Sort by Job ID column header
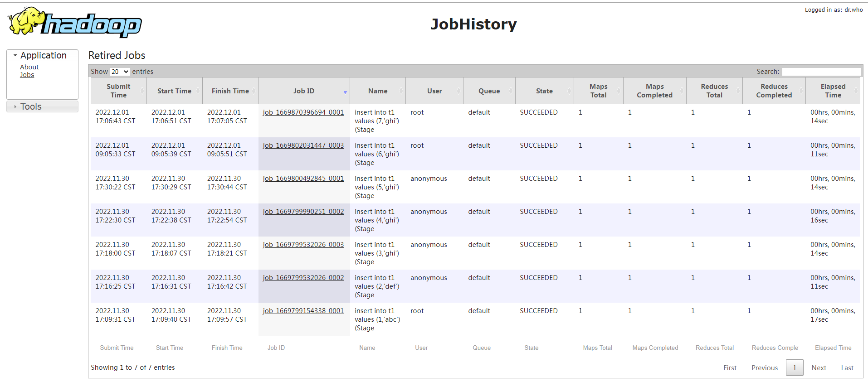This screenshot has height=382, width=868. click(x=304, y=91)
